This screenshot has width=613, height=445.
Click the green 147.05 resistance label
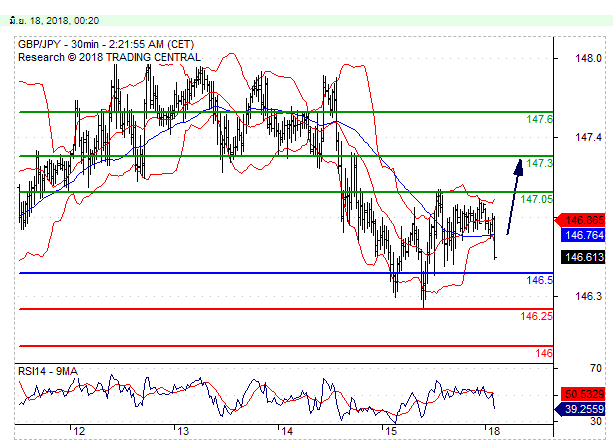pos(536,199)
